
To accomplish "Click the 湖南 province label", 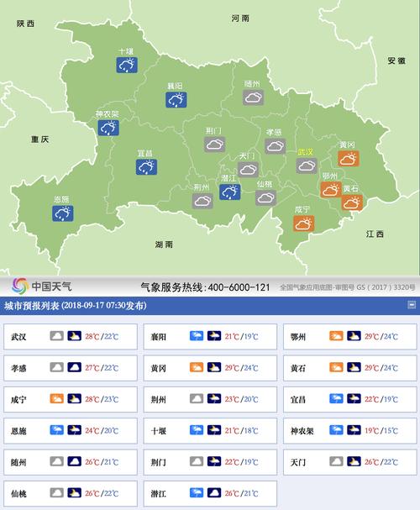I will pyautogui.click(x=164, y=244).
